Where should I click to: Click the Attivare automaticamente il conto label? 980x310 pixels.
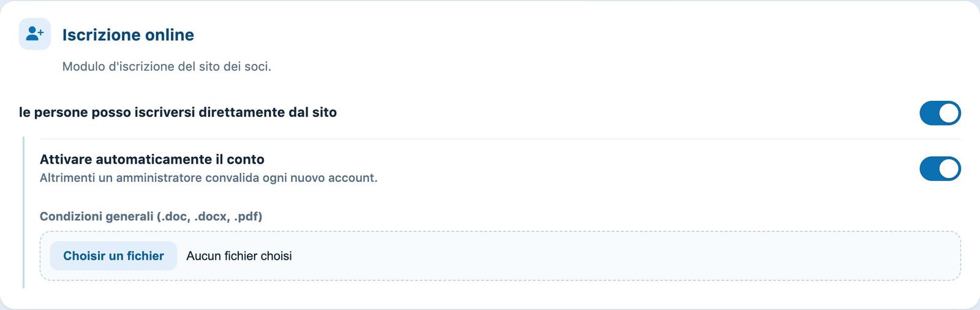(x=152, y=159)
